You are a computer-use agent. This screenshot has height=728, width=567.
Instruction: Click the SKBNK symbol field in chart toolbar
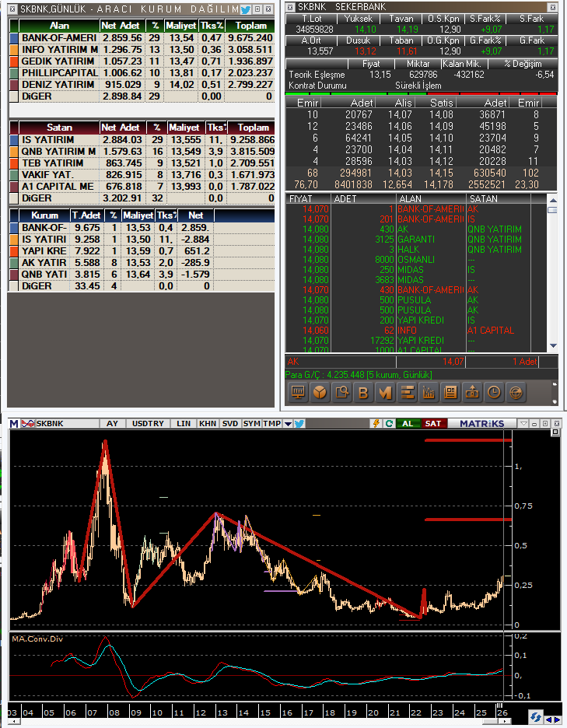point(68,423)
